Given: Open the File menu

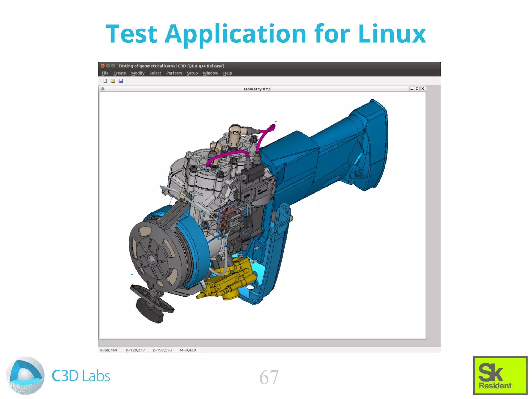Looking at the screenshot, I should (105, 73).
